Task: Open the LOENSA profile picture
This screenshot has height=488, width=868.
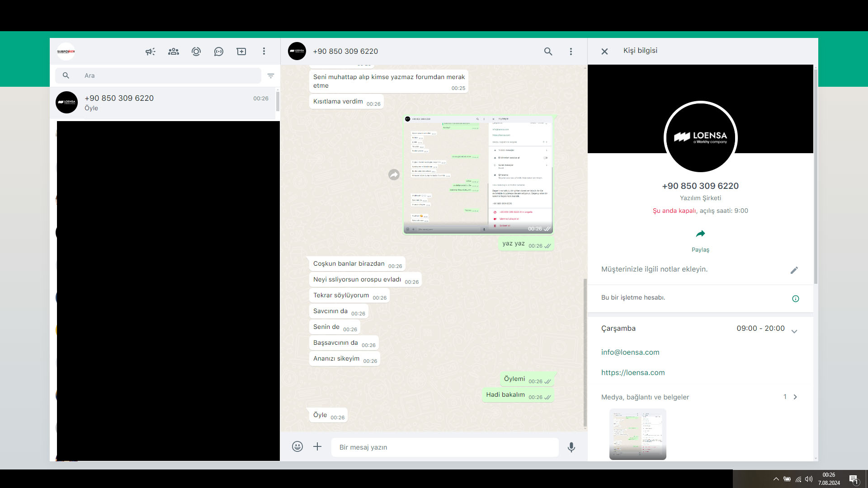Action: click(x=701, y=137)
